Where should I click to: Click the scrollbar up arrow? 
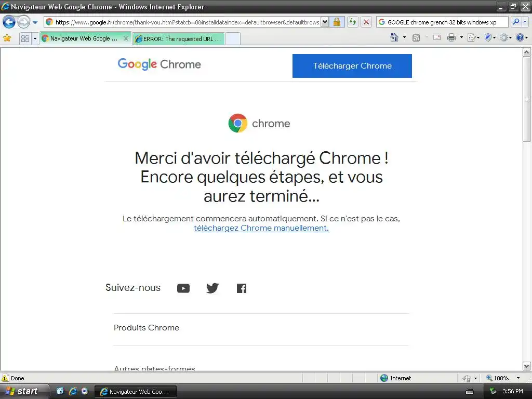tap(526, 52)
